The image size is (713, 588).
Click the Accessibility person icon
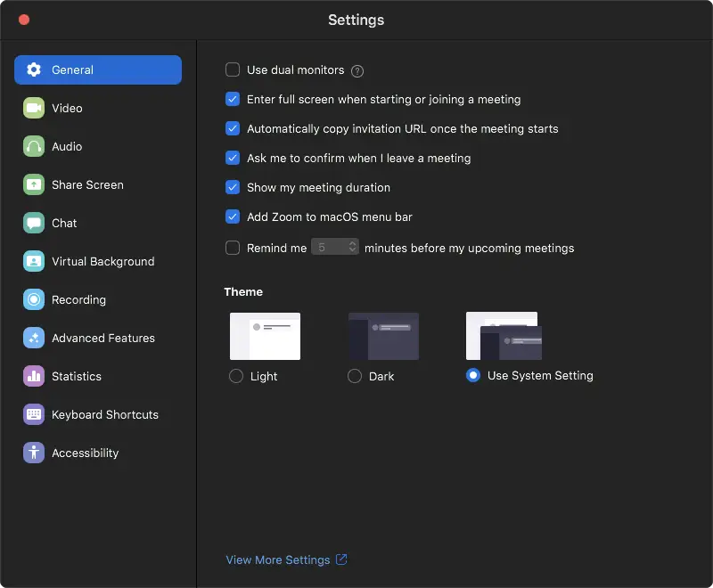pos(33,453)
